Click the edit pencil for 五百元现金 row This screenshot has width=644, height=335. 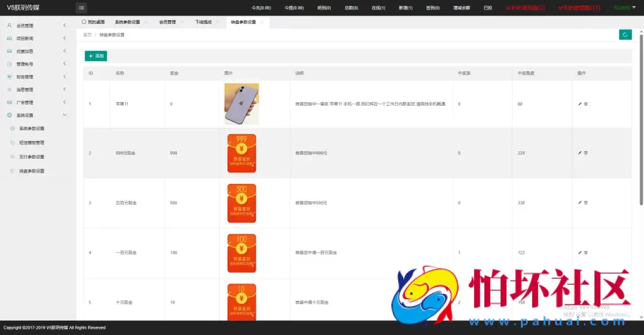(580, 203)
